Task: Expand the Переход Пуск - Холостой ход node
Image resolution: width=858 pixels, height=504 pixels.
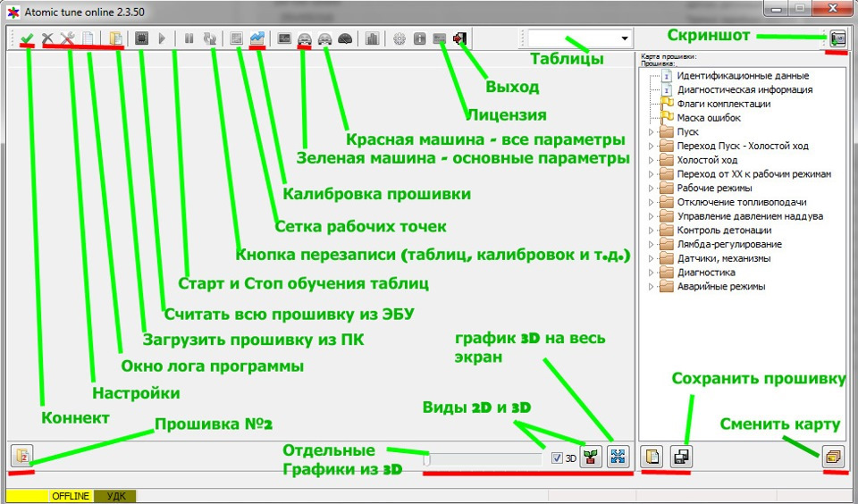Action: point(651,147)
